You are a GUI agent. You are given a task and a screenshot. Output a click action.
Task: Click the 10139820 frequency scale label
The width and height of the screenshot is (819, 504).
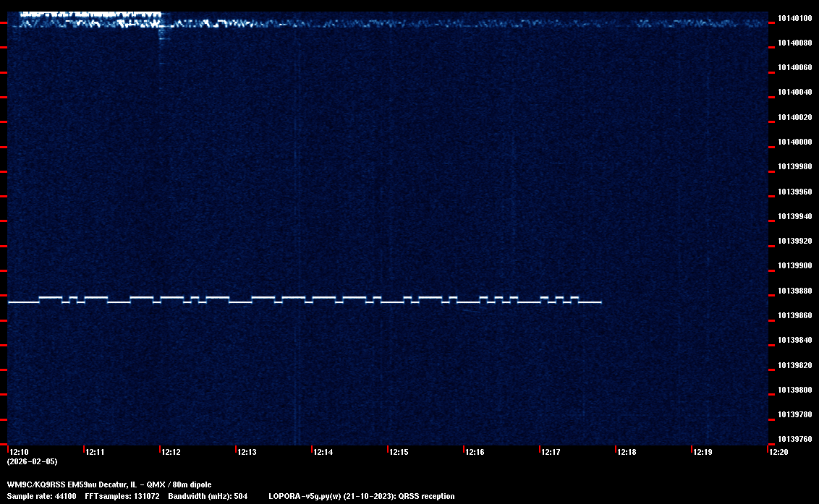click(794, 366)
